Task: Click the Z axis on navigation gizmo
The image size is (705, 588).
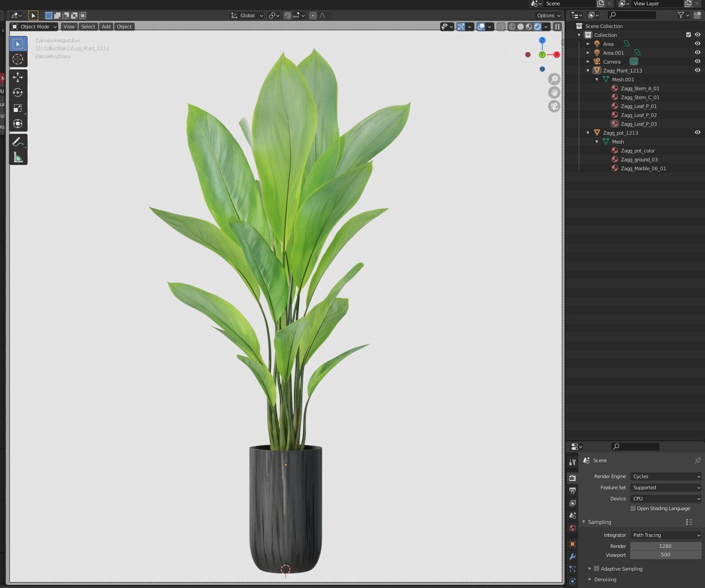Action: coord(542,40)
